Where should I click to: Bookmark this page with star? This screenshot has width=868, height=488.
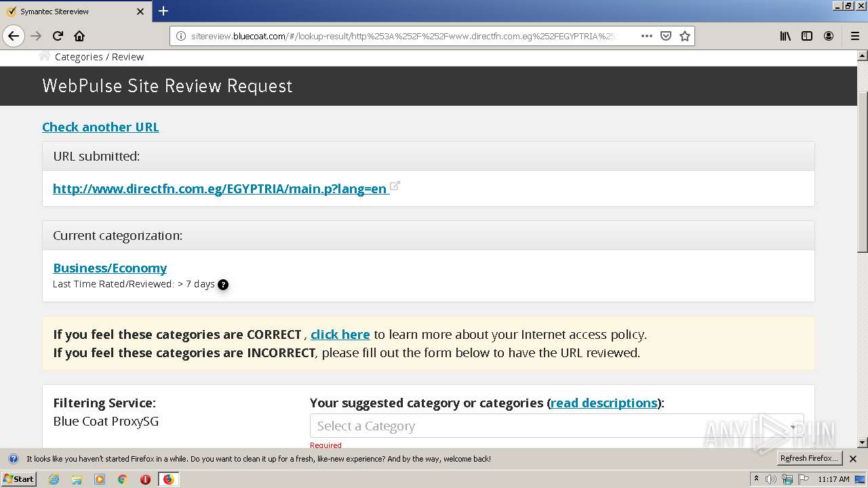point(685,36)
